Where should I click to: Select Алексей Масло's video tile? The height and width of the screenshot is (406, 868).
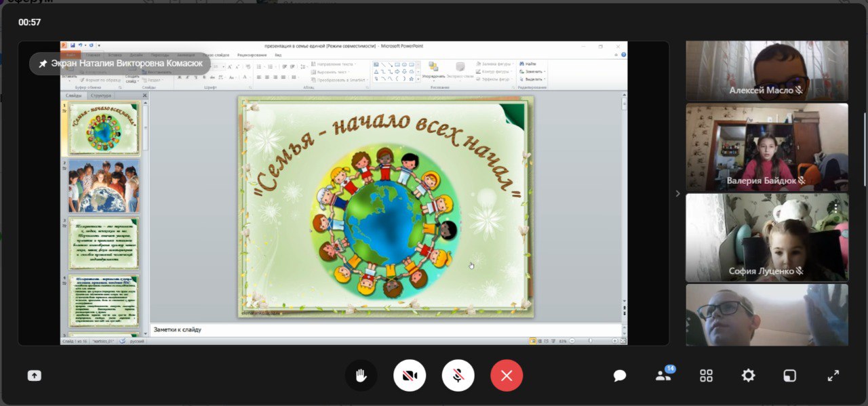pos(767,71)
